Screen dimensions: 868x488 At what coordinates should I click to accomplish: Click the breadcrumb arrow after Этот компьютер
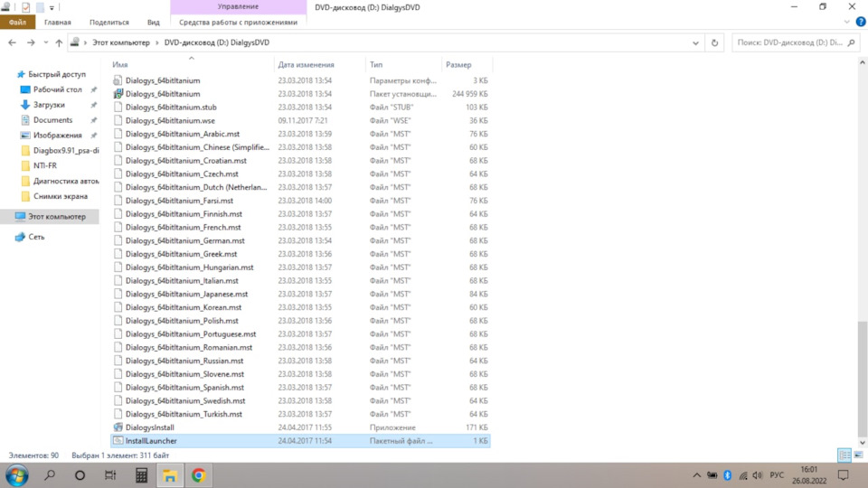(157, 42)
